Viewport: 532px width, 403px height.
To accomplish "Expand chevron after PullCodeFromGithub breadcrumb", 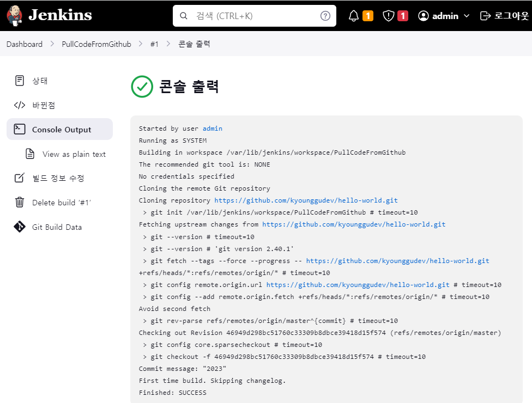I will 141,44.
